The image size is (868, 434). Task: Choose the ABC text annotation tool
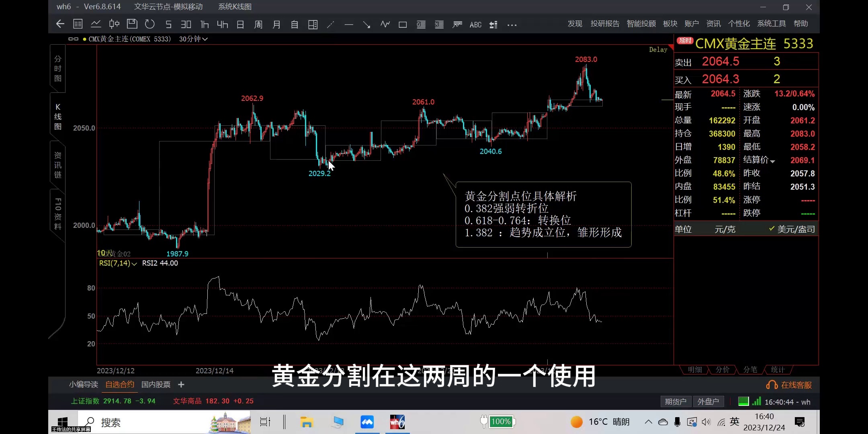click(475, 25)
